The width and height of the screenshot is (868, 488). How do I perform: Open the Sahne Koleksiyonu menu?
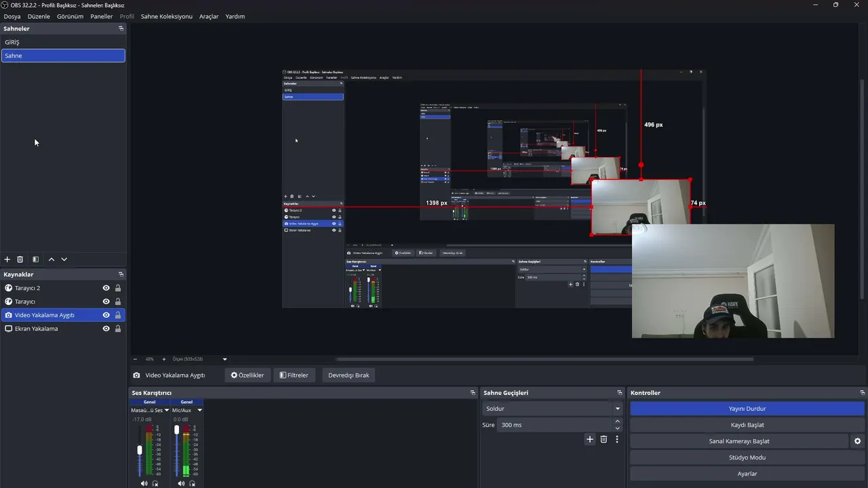pyautogui.click(x=167, y=16)
